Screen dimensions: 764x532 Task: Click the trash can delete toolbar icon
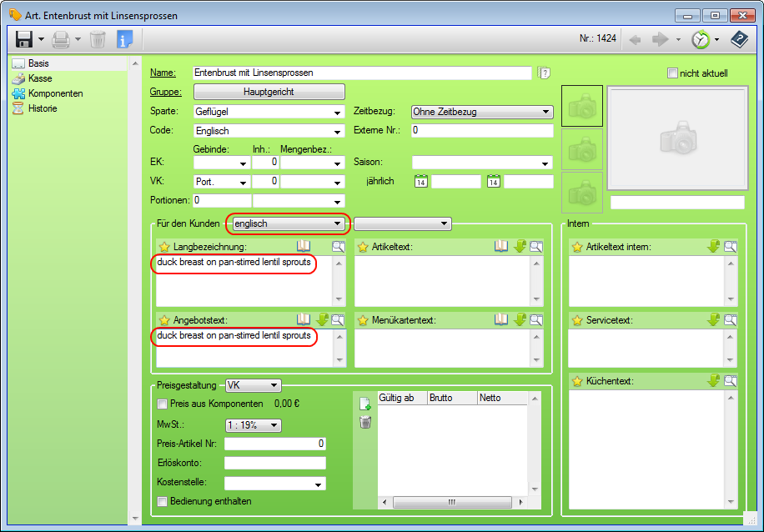point(98,39)
